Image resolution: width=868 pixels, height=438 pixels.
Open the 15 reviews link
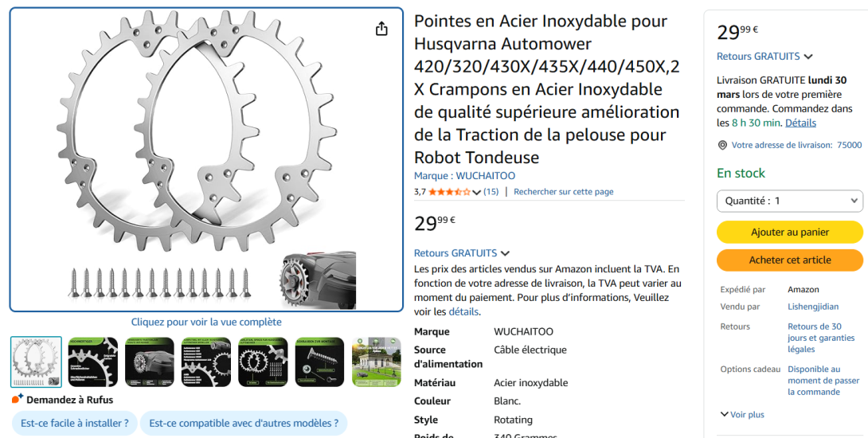point(491,192)
